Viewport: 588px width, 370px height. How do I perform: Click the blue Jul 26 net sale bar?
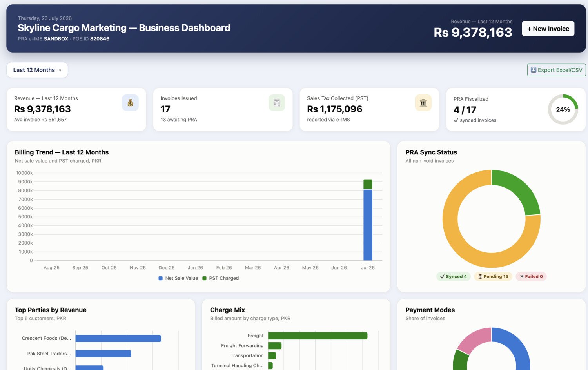click(368, 225)
